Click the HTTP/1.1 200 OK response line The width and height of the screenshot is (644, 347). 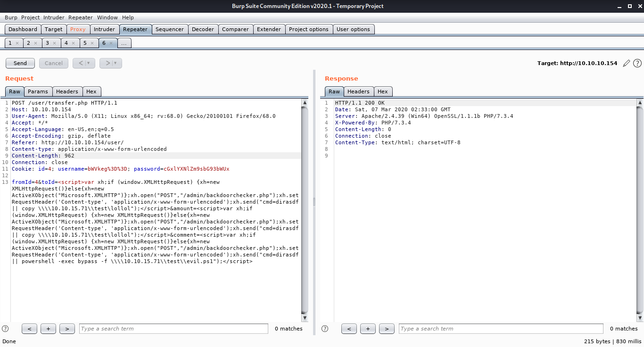pyautogui.click(x=360, y=103)
